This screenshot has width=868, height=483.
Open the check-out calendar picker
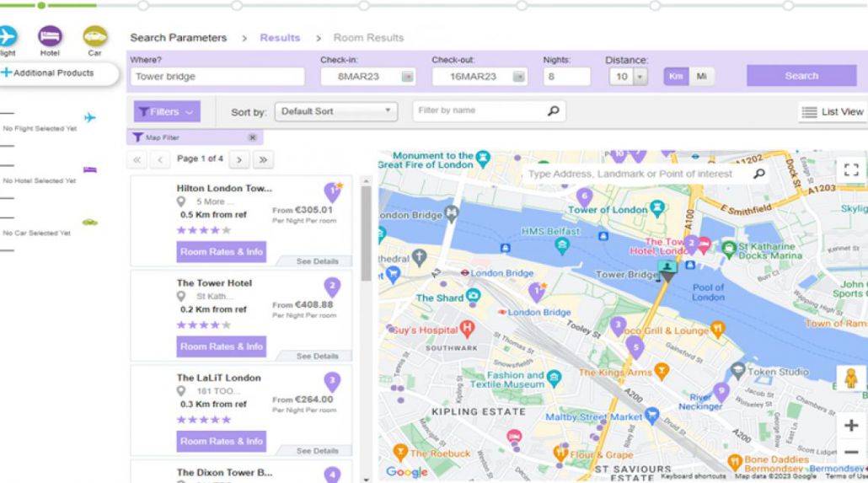520,77
